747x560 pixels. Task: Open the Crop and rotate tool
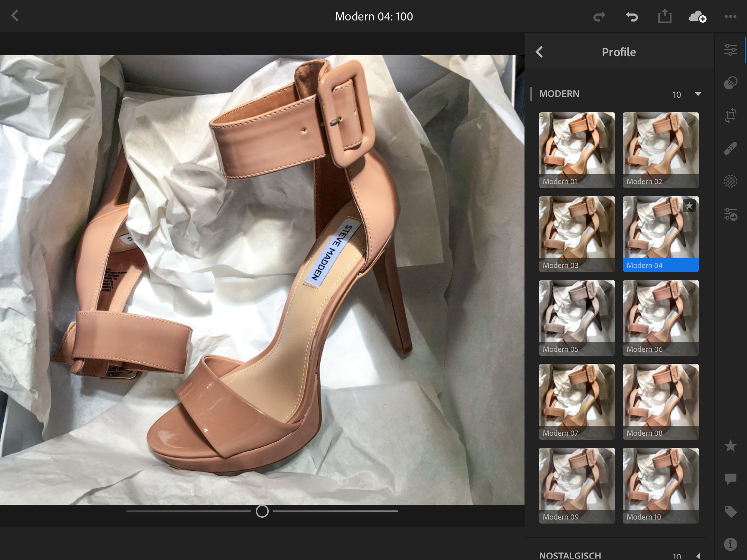[x=730, y=116]
